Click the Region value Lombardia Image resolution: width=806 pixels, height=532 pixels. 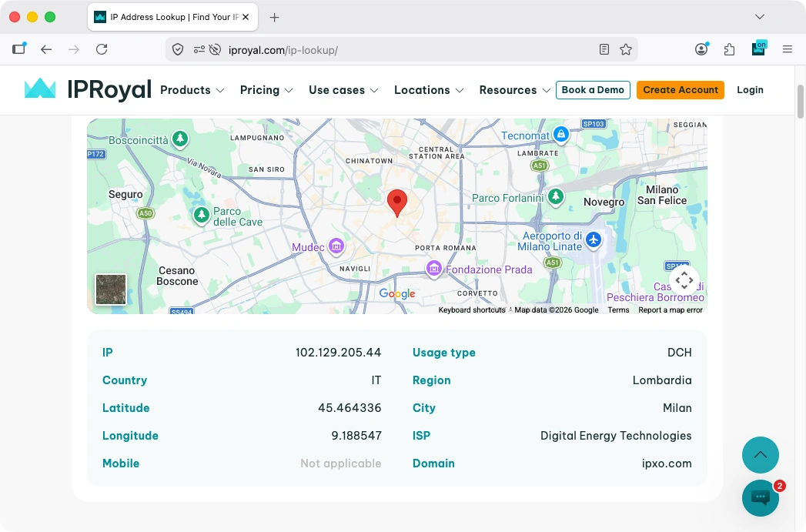point(662,380)
